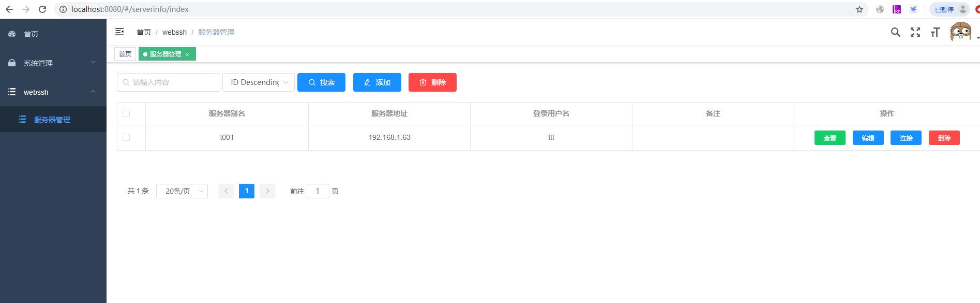The image size is (980, 303).
Task: Close the 服务器管理 tab
Action: (187, 54)
